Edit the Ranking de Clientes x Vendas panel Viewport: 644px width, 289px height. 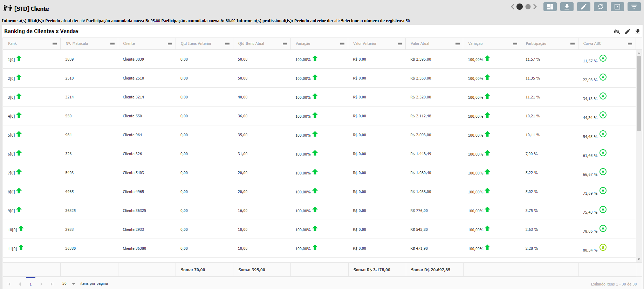[x=627, y=32]
